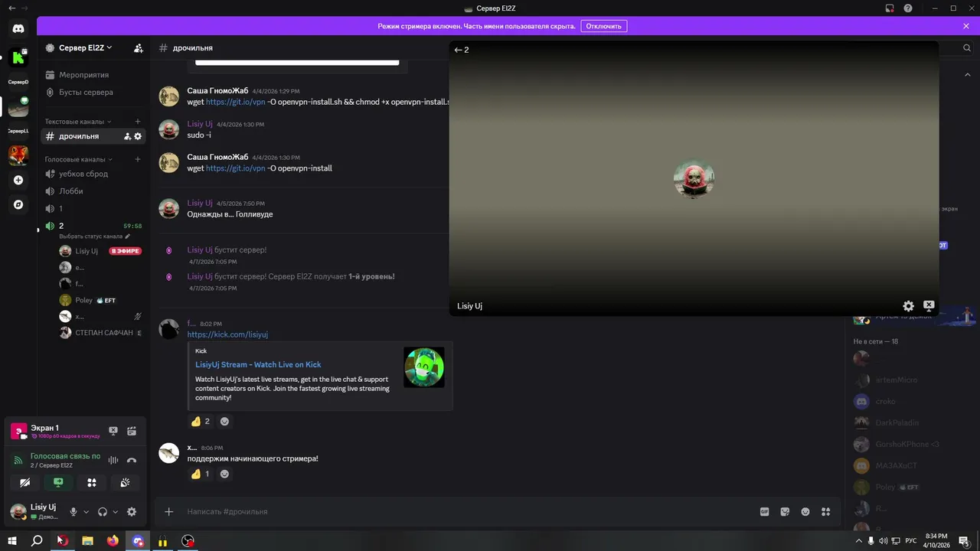Open the soundboard icon in the voice panel
Viewport: 980px width, 551px height.
pos(125,482)
